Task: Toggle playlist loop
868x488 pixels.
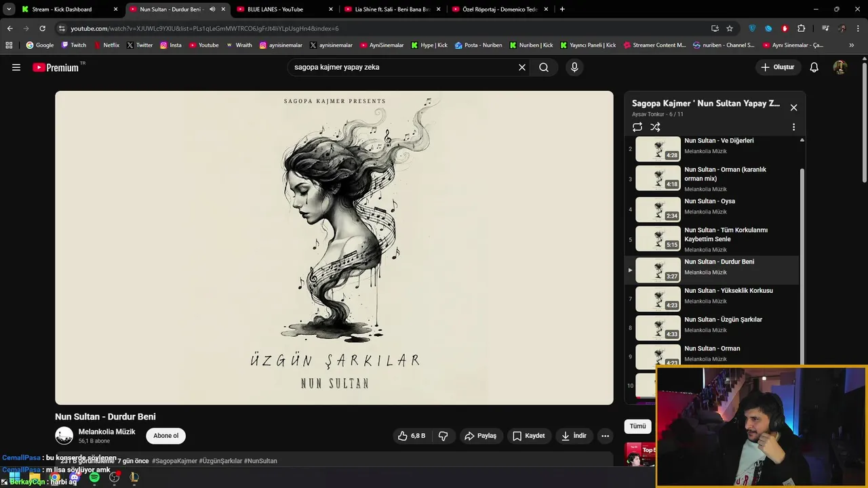Action: (637, 127)
